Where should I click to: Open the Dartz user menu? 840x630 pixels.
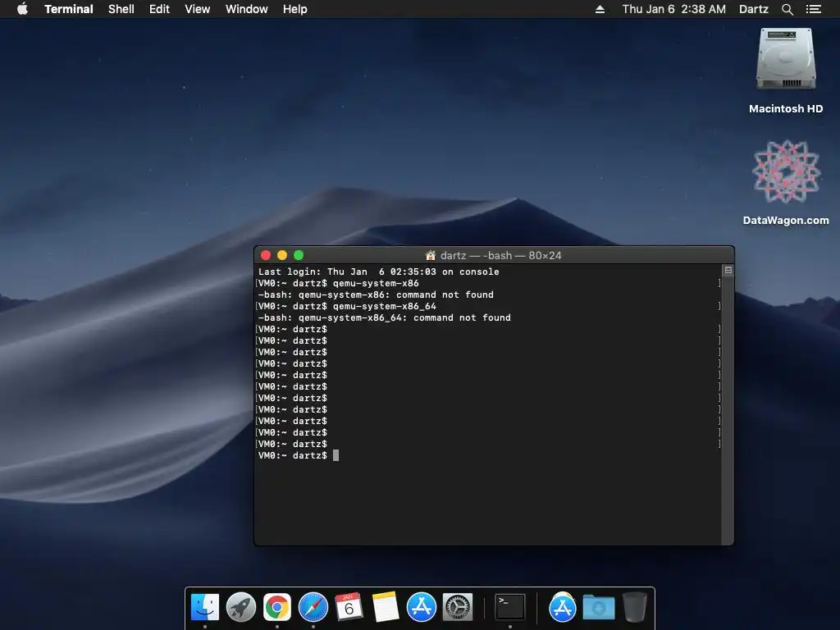[x=754, y=9]
